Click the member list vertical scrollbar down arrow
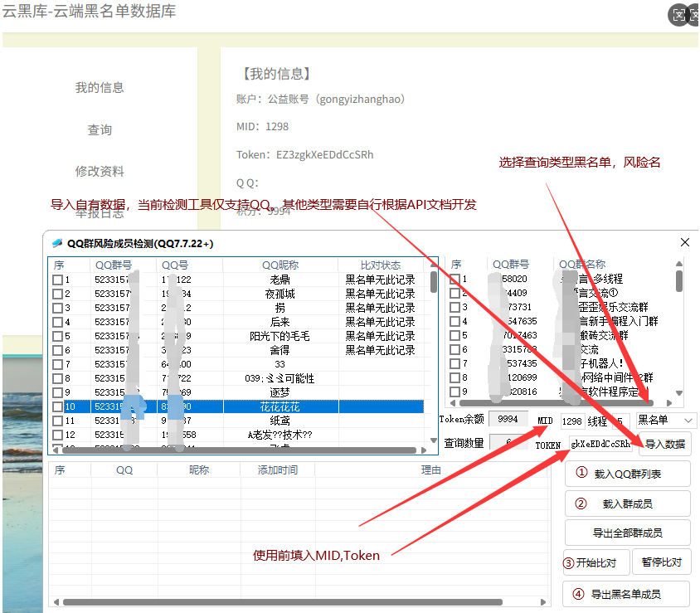This screenshot has height=613, width=700. pyautogui.click(x=433, y=440)
